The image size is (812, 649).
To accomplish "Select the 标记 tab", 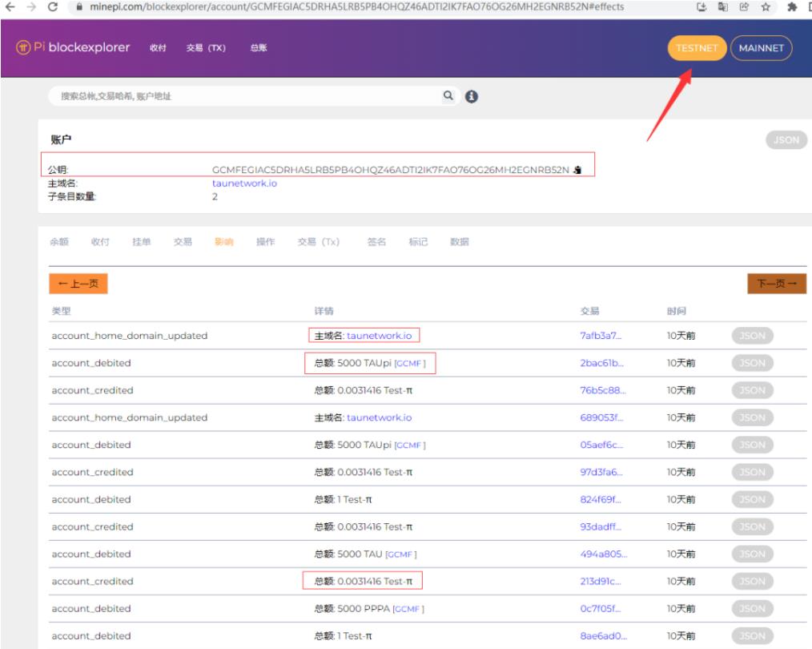I will [418, 241].
